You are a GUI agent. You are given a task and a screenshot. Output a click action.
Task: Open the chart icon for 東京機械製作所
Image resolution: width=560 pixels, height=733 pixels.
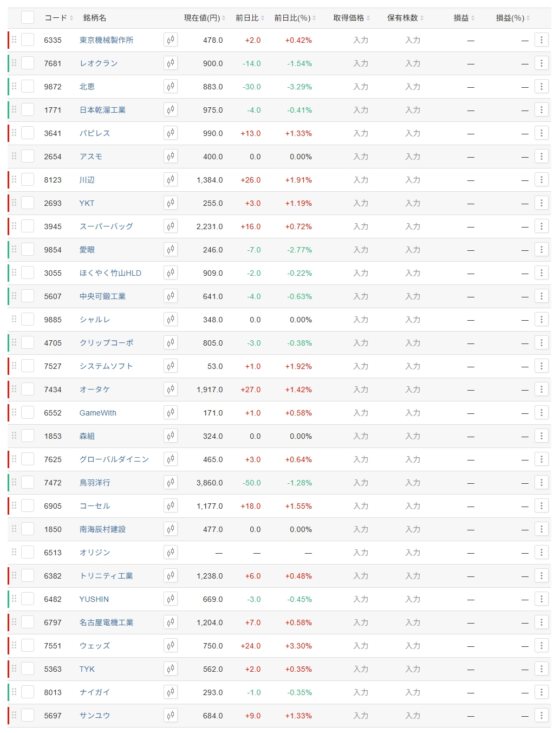coord(171,40)
